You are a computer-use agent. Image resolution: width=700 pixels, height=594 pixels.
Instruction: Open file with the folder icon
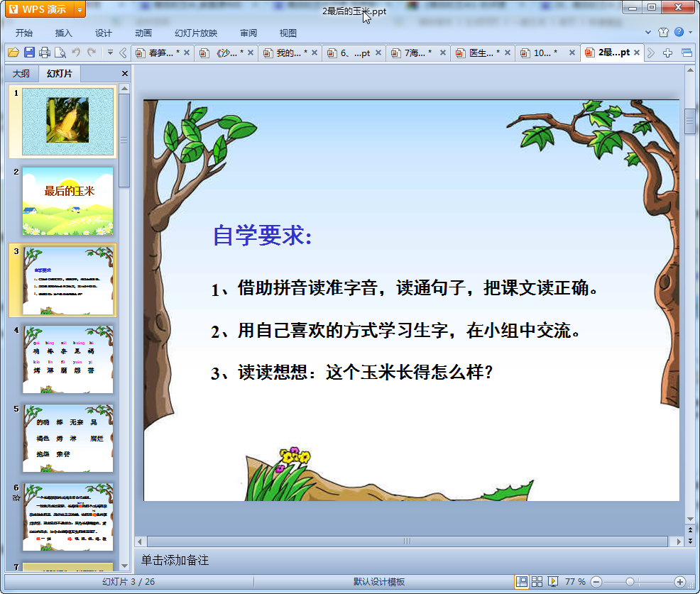(x=13, y=53)
